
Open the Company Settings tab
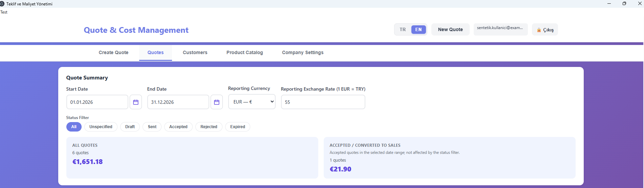point(303,52)
